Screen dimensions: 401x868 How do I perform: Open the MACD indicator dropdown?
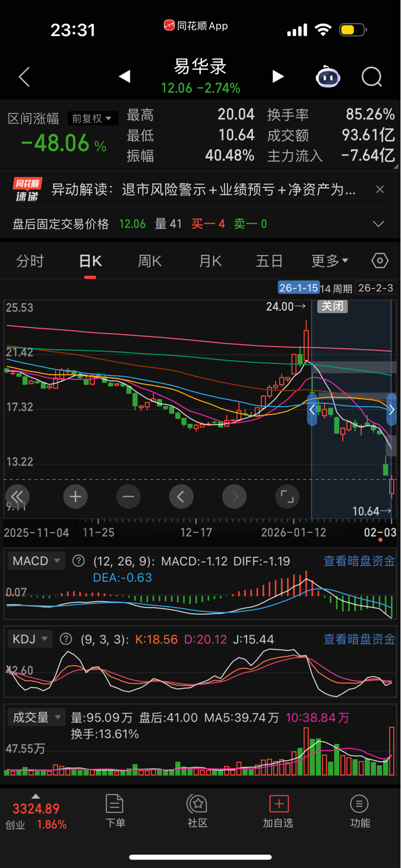[x=37, y=561]
